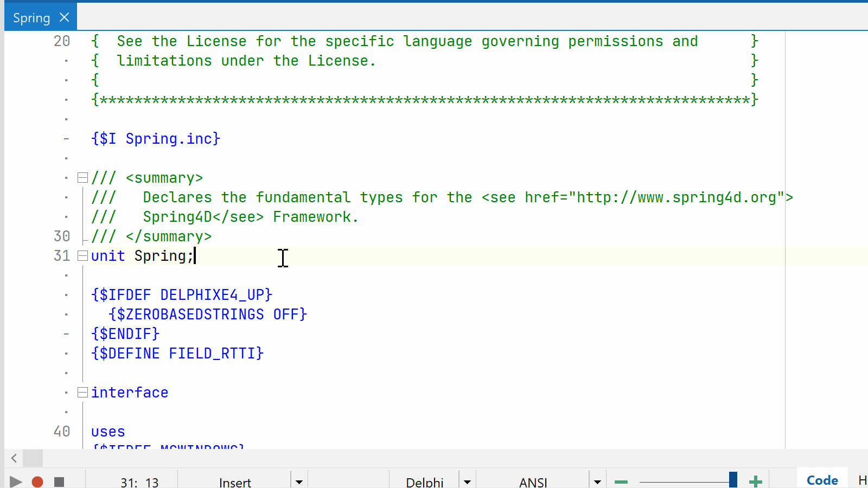Screen dimensions: 868x488
Task: Play the recorded macro
Action: (x=16, y=482)
